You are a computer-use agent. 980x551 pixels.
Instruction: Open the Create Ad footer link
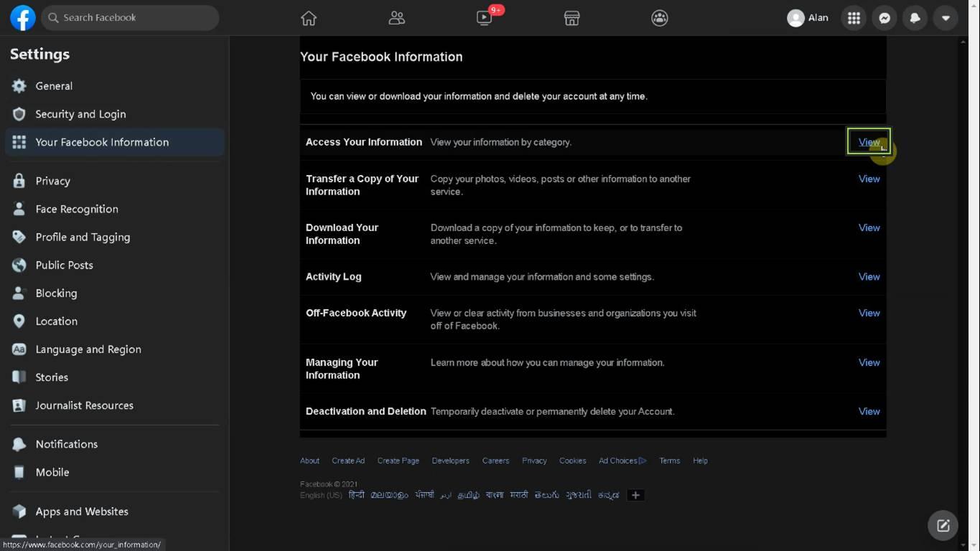tap(348, 461)
